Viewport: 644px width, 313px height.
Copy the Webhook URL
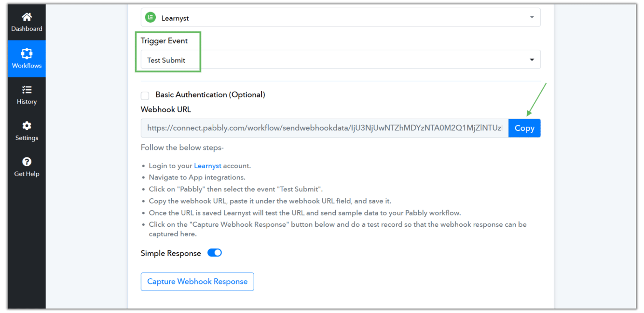point(524,128)
